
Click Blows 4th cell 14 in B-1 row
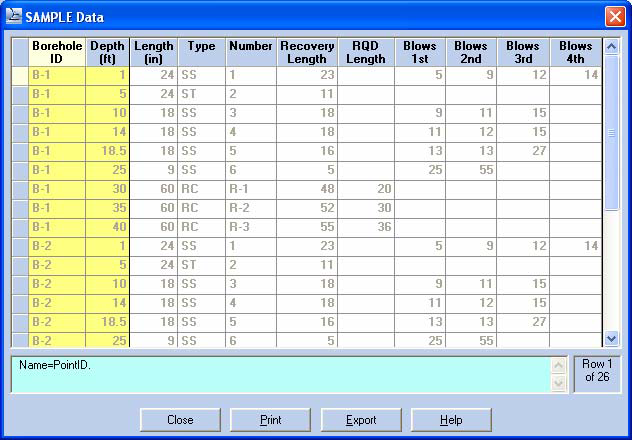click(x=576, y=75)
